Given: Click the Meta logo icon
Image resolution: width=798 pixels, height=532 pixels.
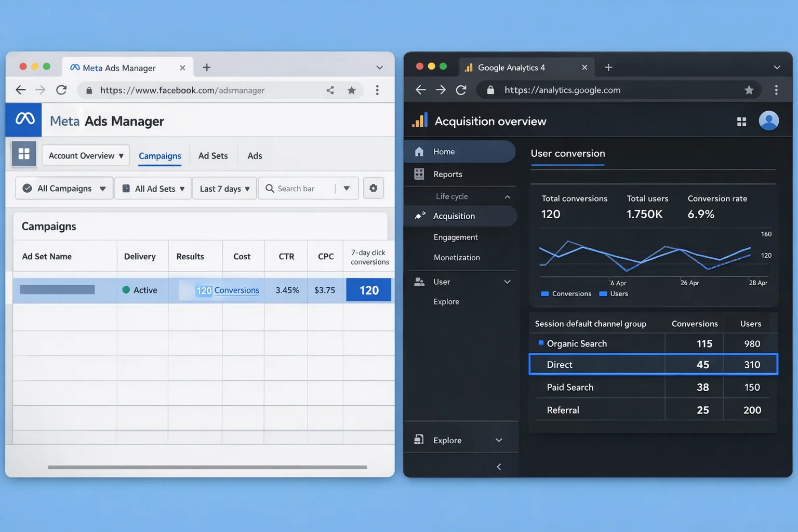Looking at the screenshot, I should pos(24,120).
